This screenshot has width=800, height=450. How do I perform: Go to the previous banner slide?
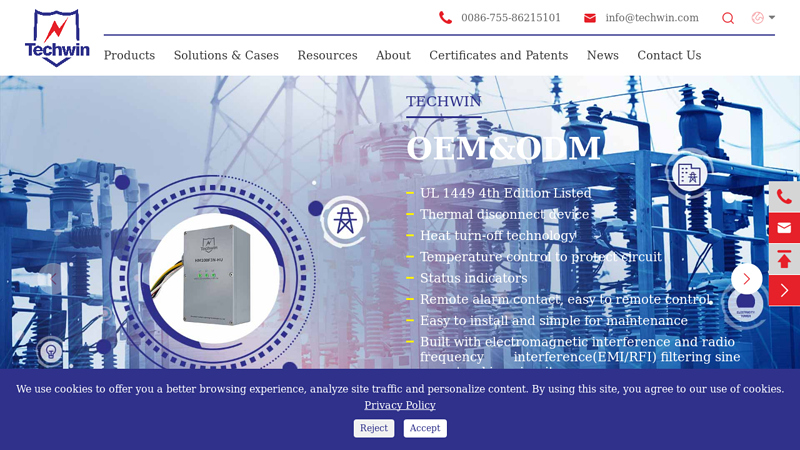pyautogui.click(x=54, y=279)
